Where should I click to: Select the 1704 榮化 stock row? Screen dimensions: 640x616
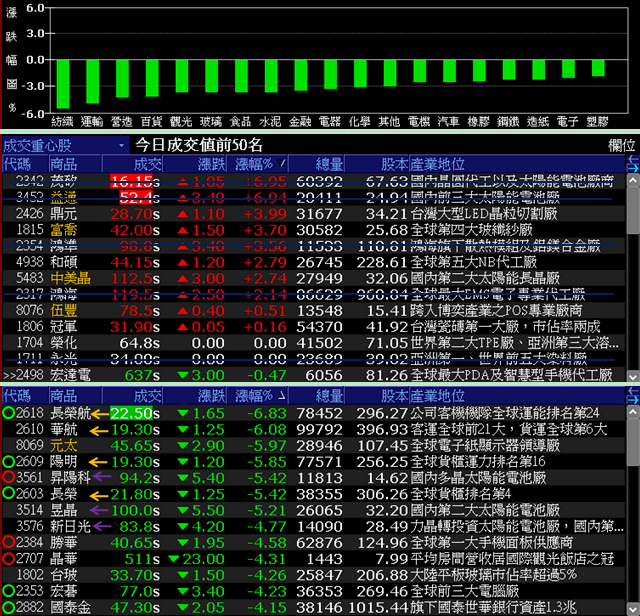click(313, 343)
